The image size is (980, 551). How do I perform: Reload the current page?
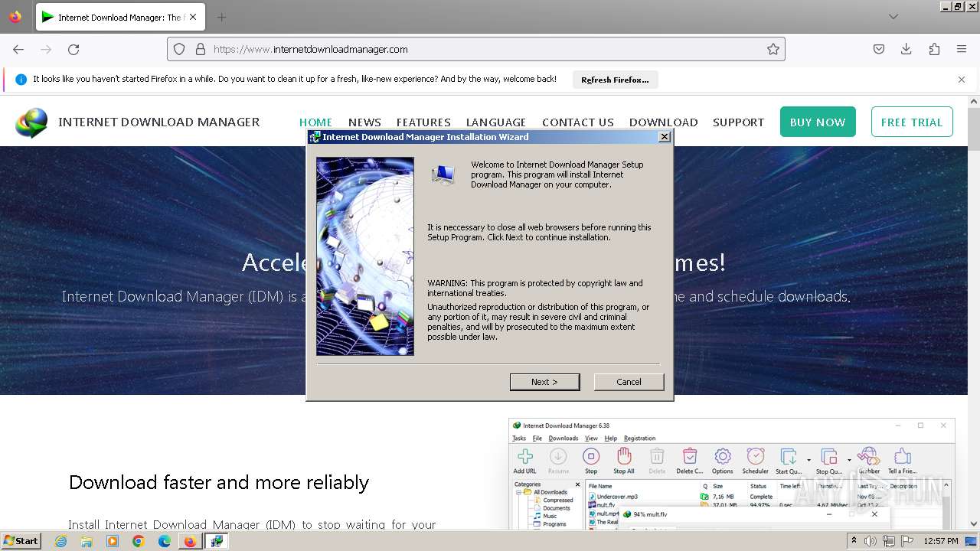(73, 49)
